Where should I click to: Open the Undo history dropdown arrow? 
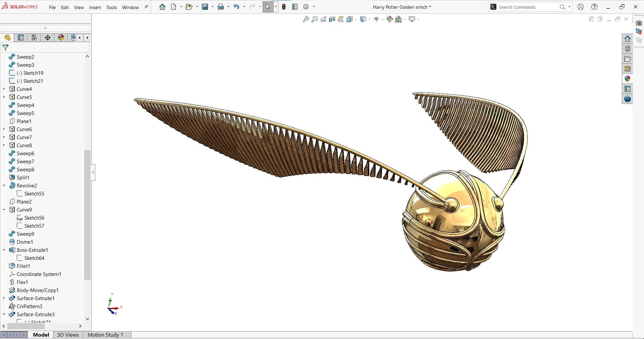pyautogui.click(x=244, y=7)
